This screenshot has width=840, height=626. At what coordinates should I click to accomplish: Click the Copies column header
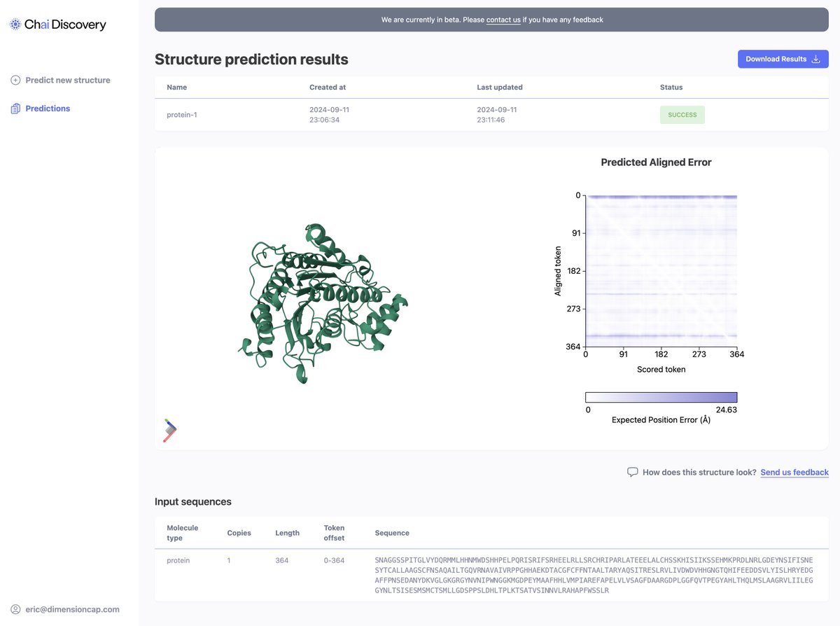pos(239,533)
